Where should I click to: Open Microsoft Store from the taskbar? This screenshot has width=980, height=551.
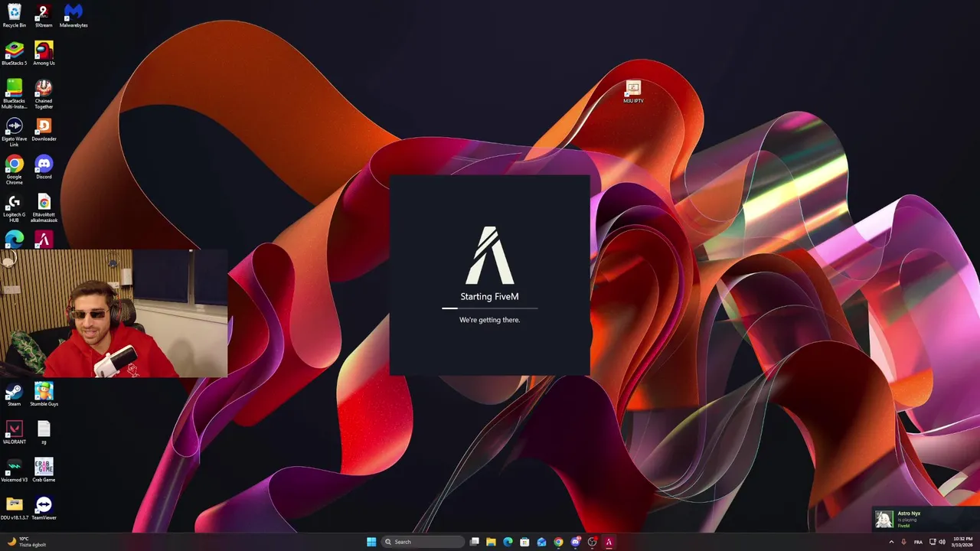[524, 542]
